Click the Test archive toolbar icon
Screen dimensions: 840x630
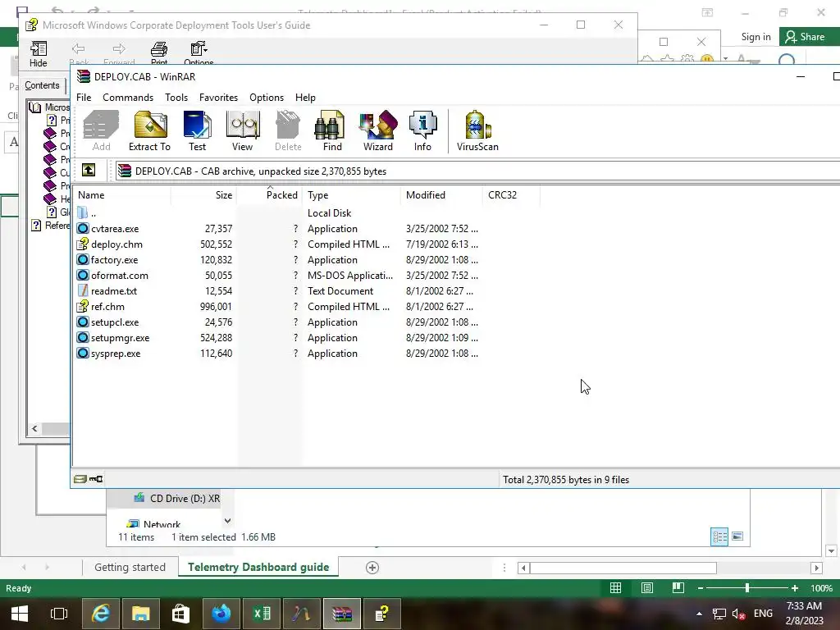pos(197,131)
